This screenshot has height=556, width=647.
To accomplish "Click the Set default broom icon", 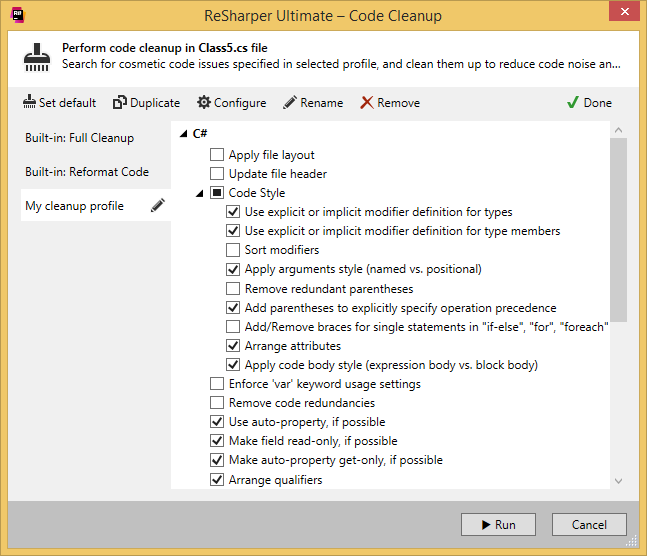I will [29, 102].
